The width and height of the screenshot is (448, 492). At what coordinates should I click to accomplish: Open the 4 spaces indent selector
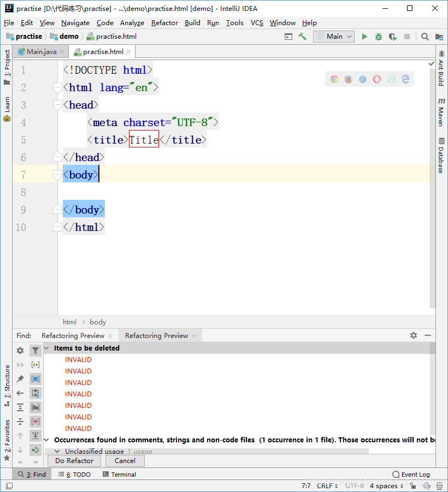386,486
